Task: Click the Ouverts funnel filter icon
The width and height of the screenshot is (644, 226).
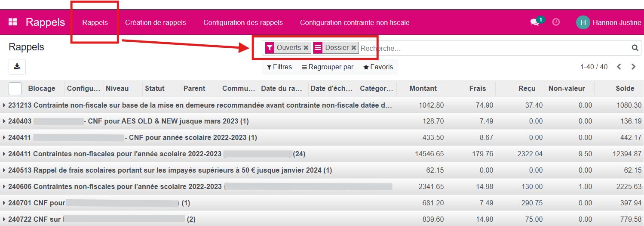Action: (270, 48)
